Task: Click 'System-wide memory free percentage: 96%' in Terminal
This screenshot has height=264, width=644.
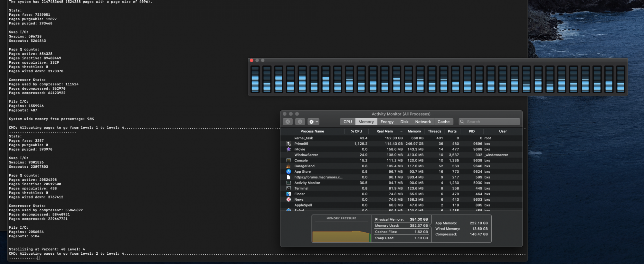Action: (x=52, y=119)
